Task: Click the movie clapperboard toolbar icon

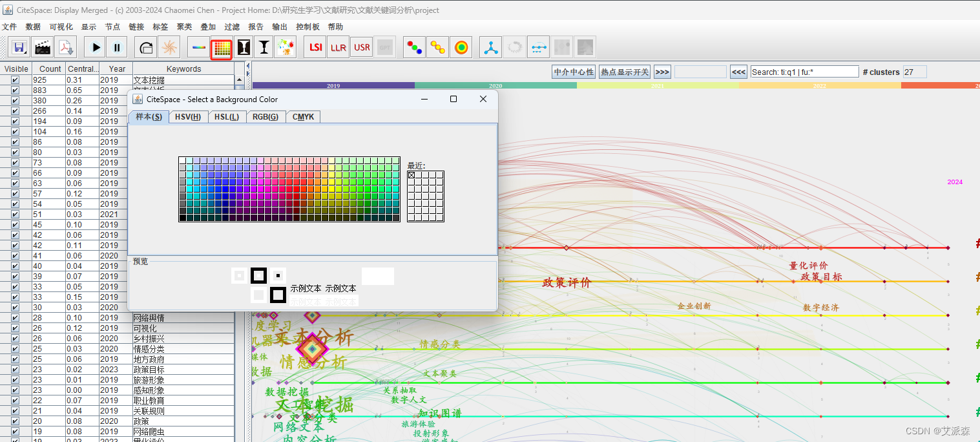Action: 43,47
